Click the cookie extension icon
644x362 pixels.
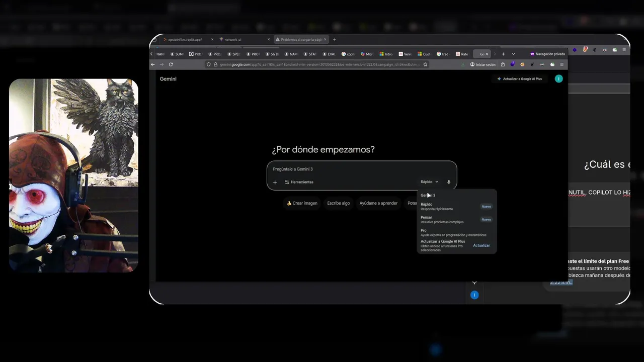pyautogui.click(x=522, y=64)
